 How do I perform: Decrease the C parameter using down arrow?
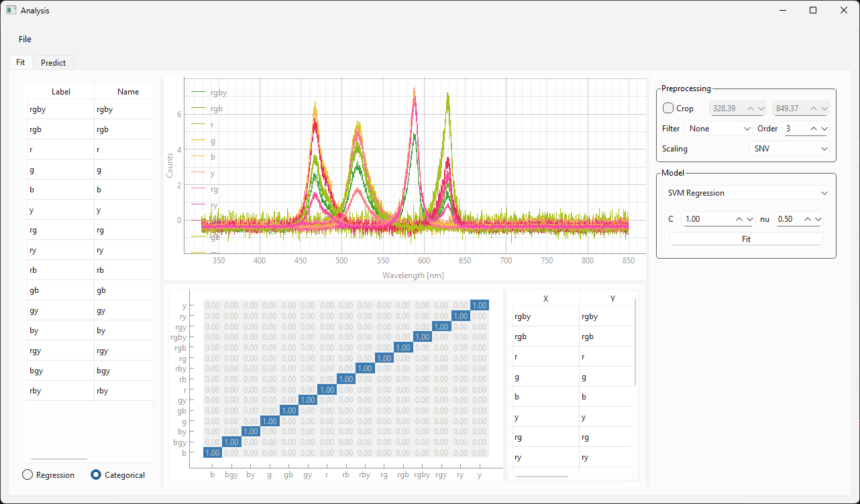[750, 219]
